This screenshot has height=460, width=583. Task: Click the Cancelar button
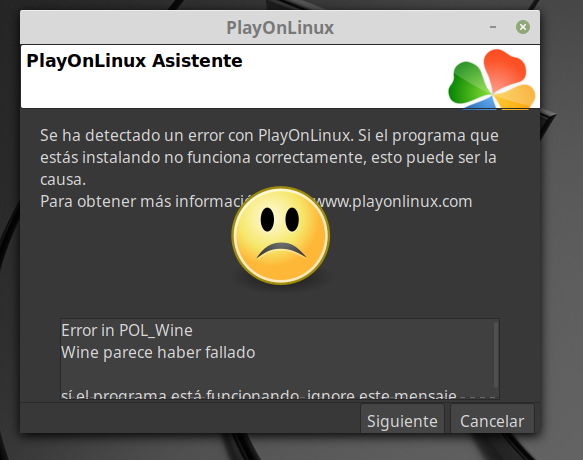492,419
